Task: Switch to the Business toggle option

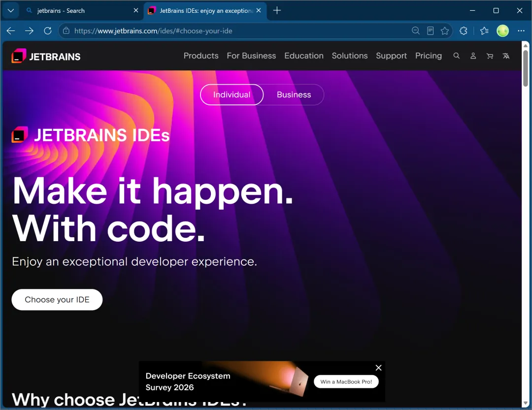Action: click(x=294, y=95)
